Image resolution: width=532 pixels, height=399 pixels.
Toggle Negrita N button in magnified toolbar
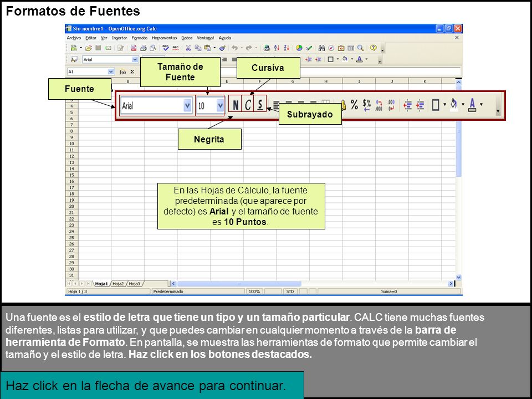[x=235, y=105]
